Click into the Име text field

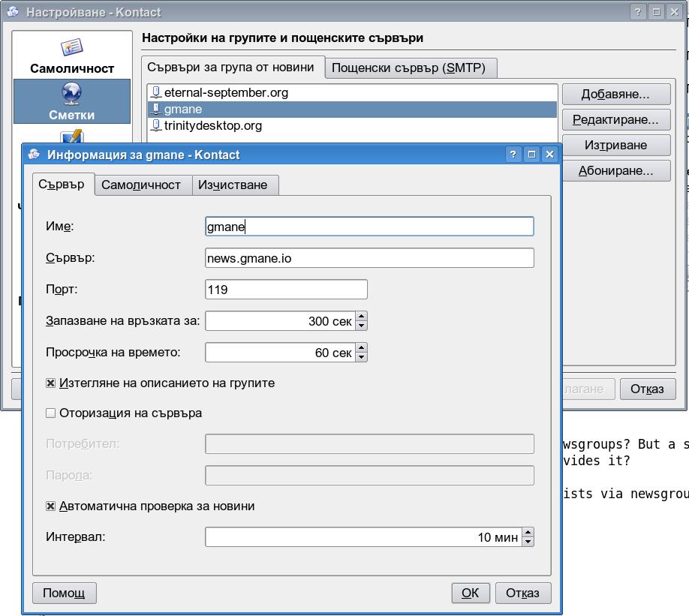(369, 227)
